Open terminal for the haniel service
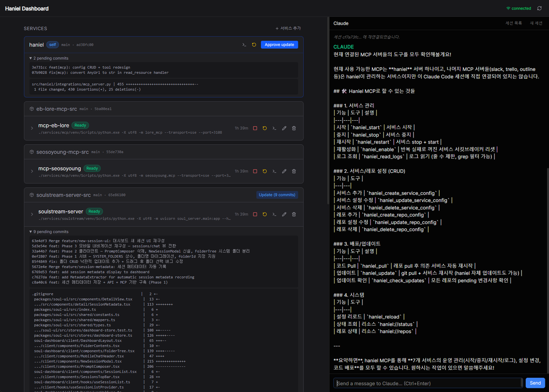The width and height of the screenshot is (549, 392). [245, 45]
